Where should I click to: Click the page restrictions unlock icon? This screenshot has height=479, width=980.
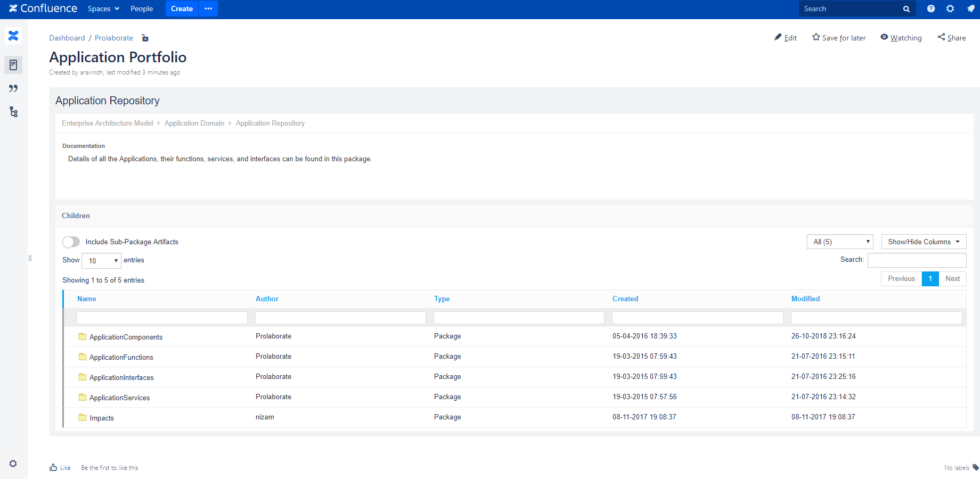pos(145,38)
